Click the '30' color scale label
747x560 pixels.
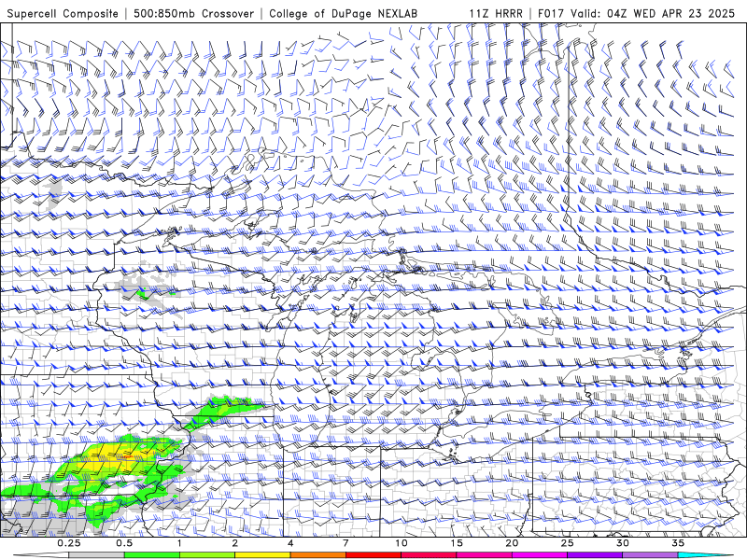coord(623,543)
